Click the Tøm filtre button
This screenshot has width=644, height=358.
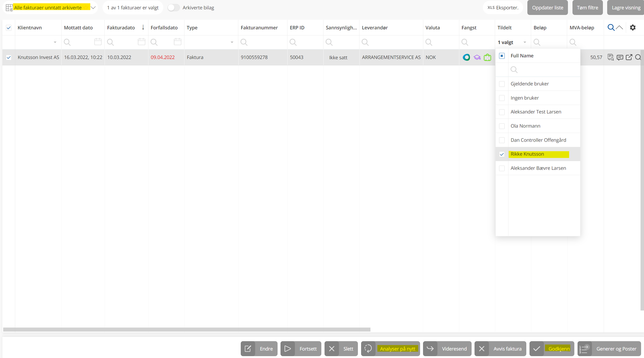point(587,8)
